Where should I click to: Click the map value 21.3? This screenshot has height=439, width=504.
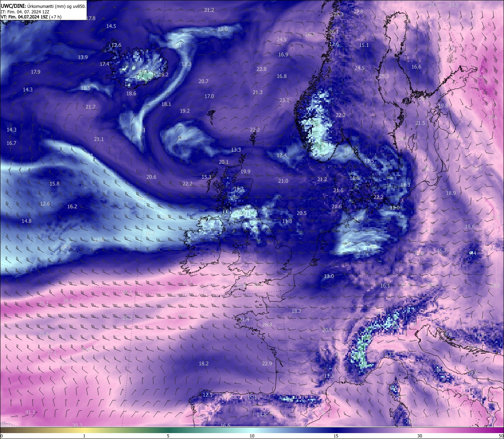[x=258, y=92]
